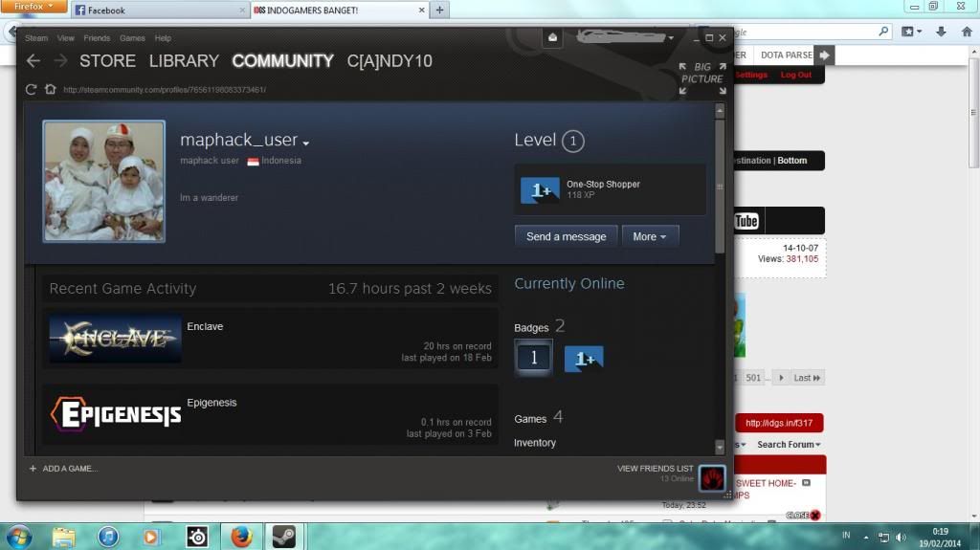980x550 pixels.
Task: Open the Inventory link
Action: click(x=534, y=443)
